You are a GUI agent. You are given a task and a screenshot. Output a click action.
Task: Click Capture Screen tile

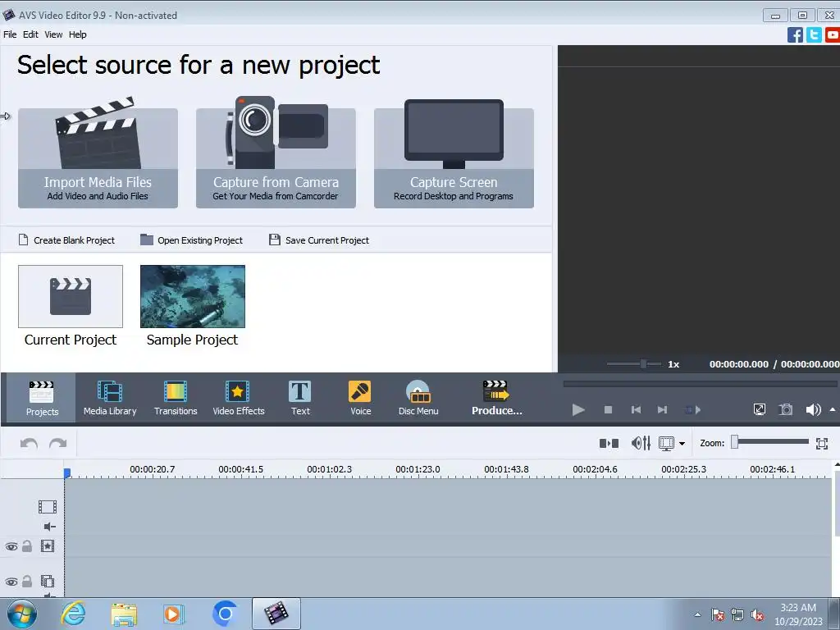click(x=454, y=157)
